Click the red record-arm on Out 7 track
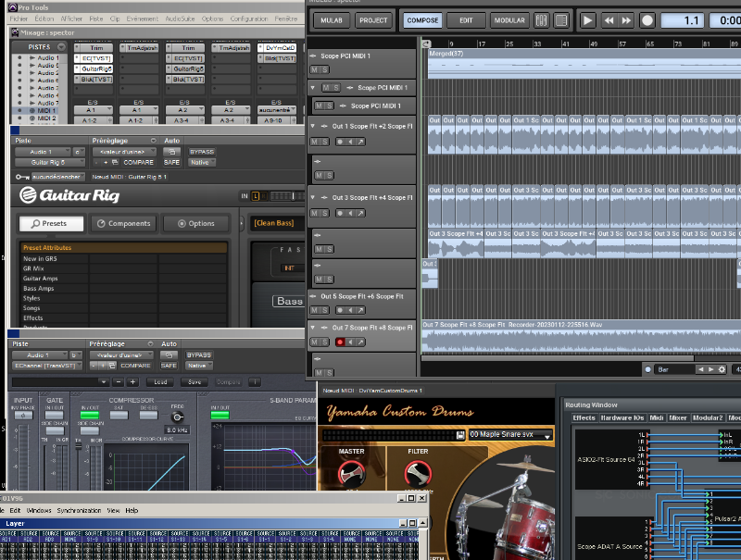This screenshot has width=741, height=560. coord(340,342)
